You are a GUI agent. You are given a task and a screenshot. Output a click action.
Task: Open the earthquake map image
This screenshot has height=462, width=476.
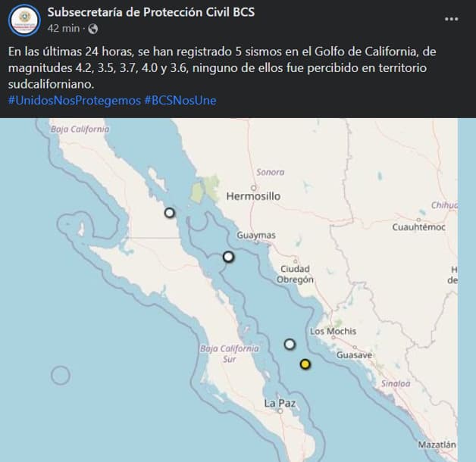click(229, 290)
